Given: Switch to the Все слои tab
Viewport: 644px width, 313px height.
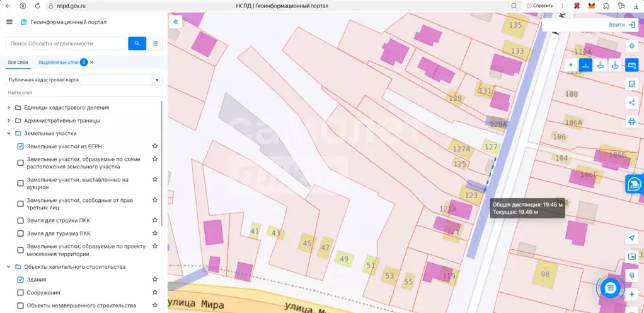Looking at the screenshot, I should click(18, 62).
